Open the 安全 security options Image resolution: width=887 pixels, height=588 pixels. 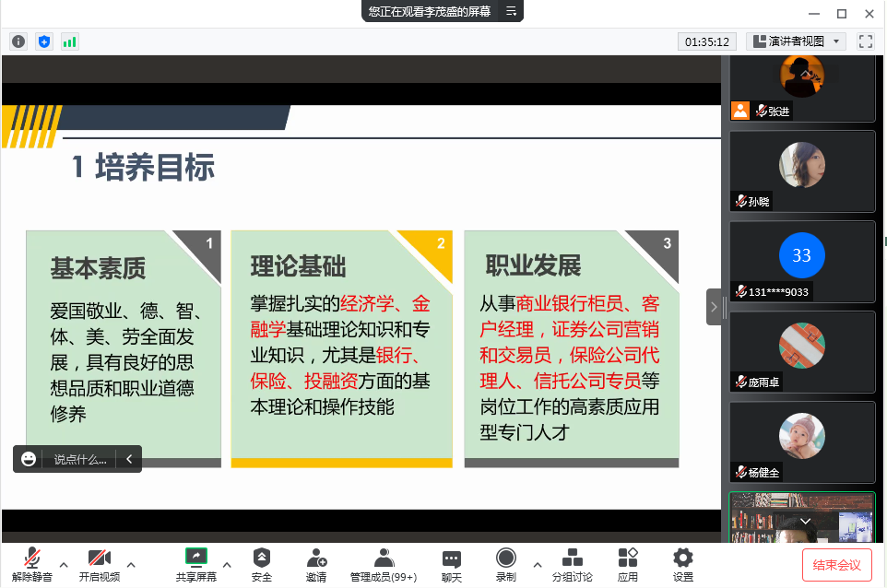[262, 564]
